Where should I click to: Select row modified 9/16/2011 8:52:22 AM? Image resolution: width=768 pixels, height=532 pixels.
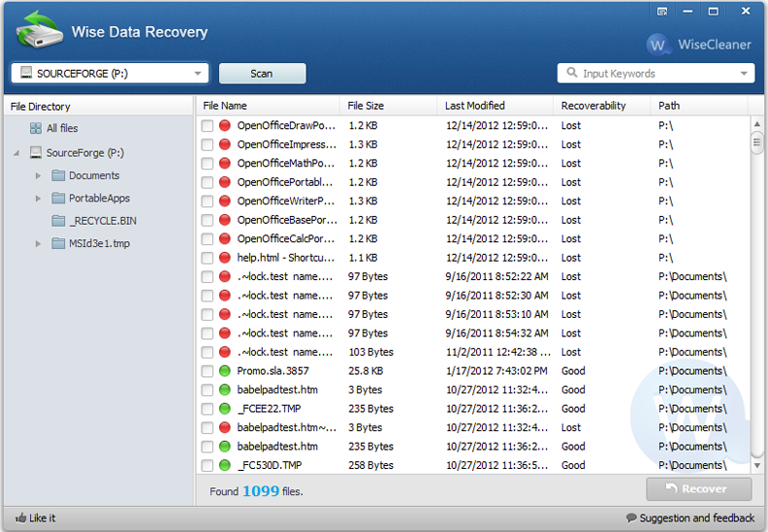pyautogui.click(x=473, y=276)
